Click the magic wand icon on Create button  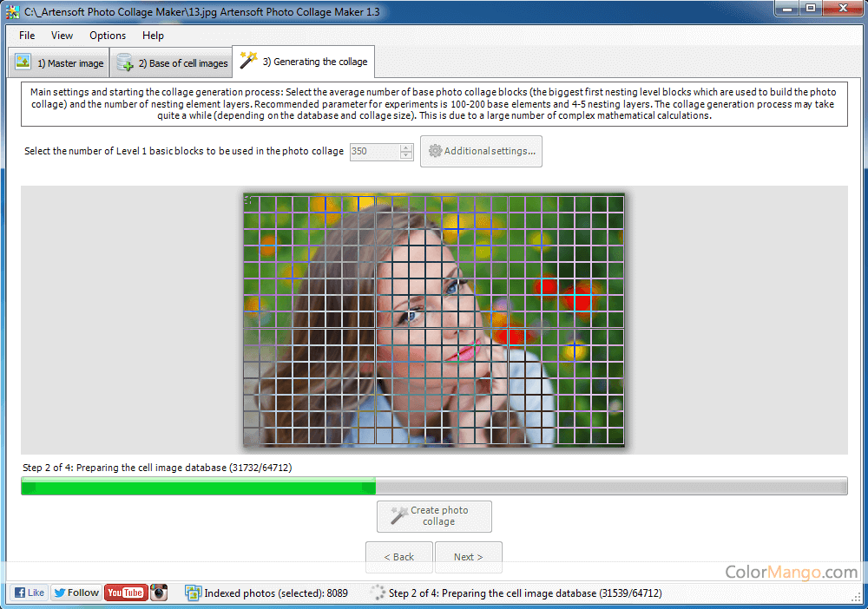[398, 516]
